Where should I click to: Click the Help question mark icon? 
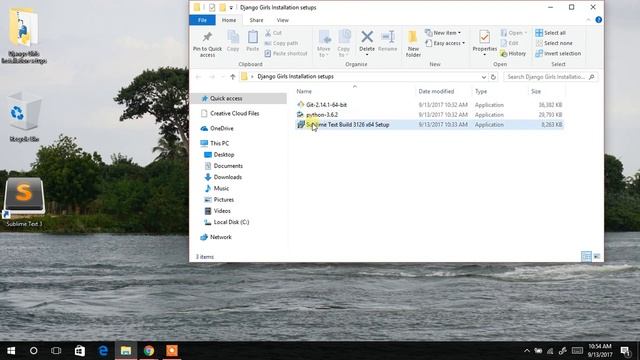598,20
